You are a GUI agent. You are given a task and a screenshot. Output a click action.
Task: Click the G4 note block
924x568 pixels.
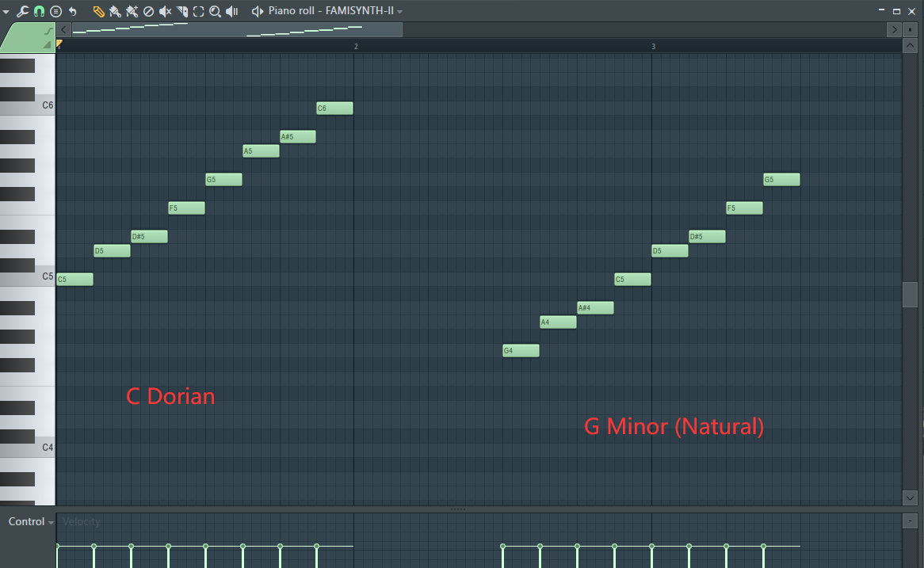pyautogui.click(x=521, y=351)
